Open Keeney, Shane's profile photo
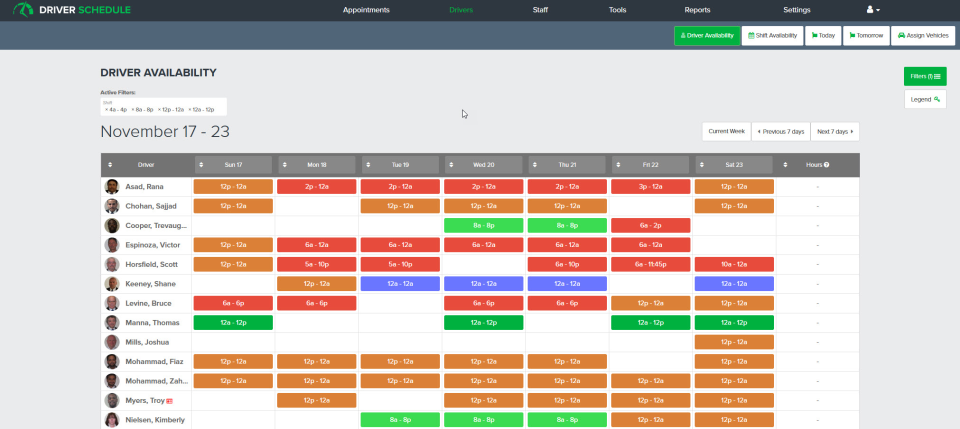Image resolution: width=960 pixels, height=429 pixels. (x=111, y=284)
